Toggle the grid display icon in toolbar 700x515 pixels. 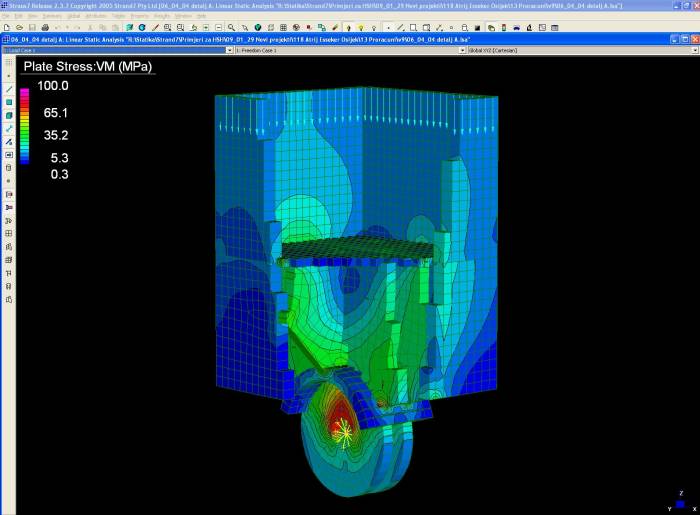[283, 26]
